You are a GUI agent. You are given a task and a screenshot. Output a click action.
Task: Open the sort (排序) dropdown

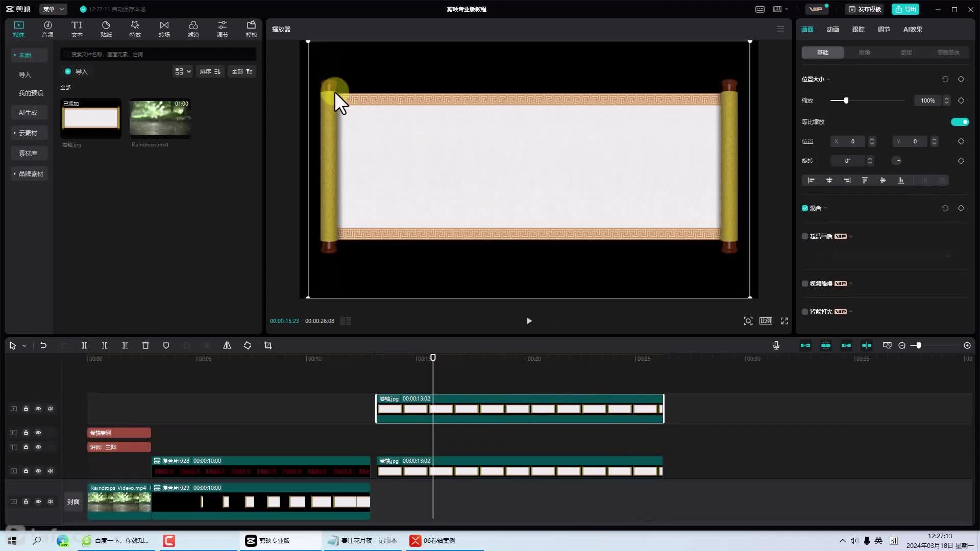(x=210, y=71)
